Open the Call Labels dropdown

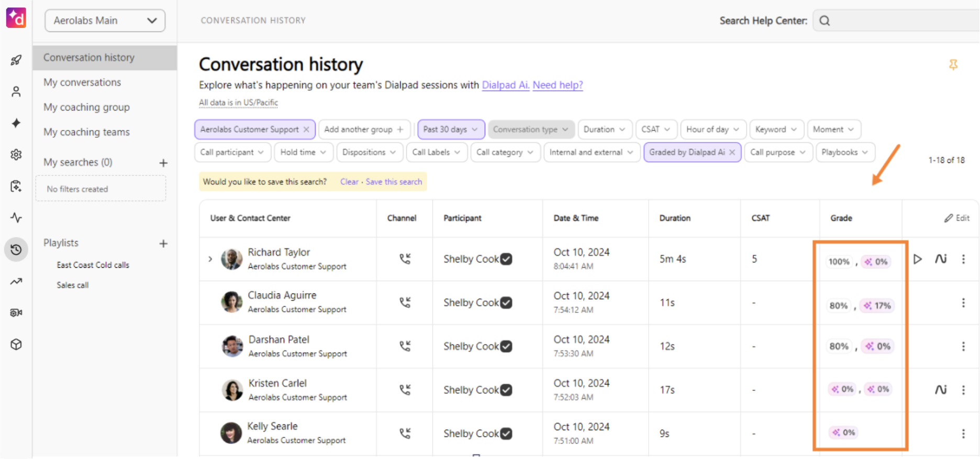(x=436, y=152)
